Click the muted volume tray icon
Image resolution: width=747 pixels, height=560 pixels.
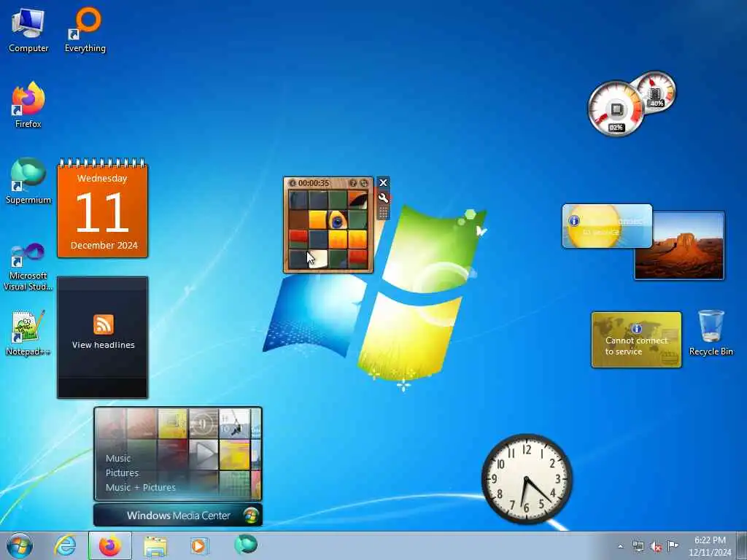click(656, 546)
